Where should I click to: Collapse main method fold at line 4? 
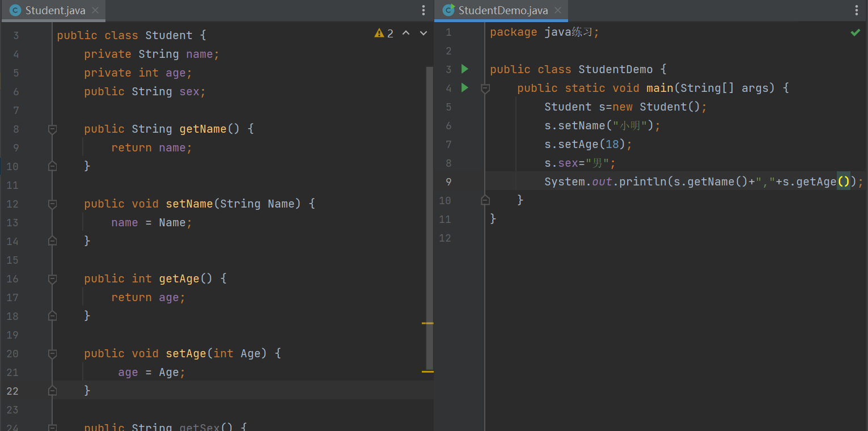tap(485, 88)
